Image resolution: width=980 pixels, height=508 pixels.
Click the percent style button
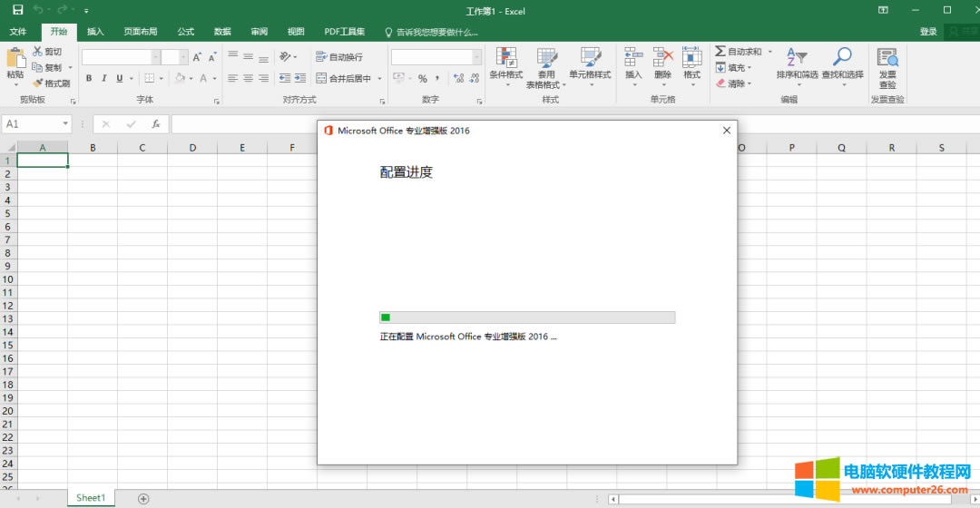pyautogui.click(x=422, y=79)
